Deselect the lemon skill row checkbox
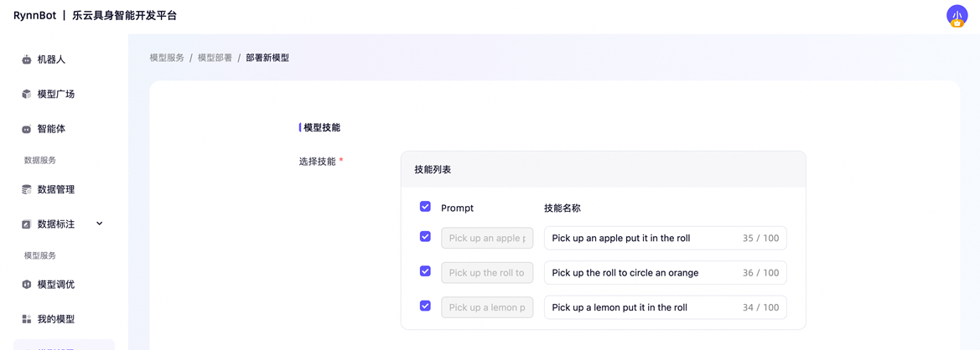 [425, 306]
